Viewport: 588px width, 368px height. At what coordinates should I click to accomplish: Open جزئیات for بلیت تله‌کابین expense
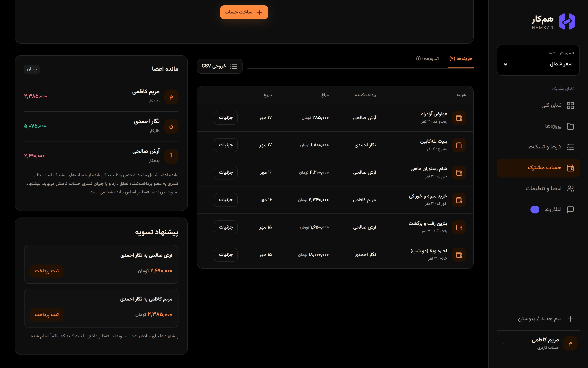coord(226,145)
